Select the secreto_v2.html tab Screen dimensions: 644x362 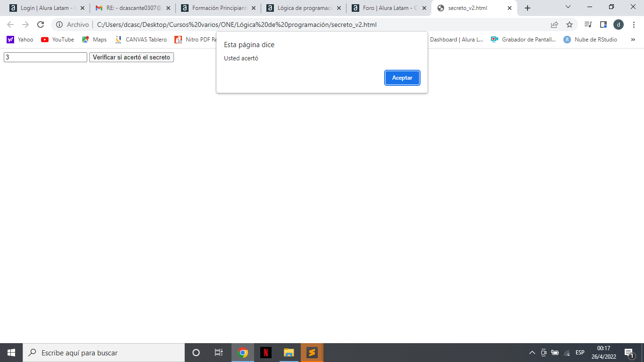click(x=474, y=8)
